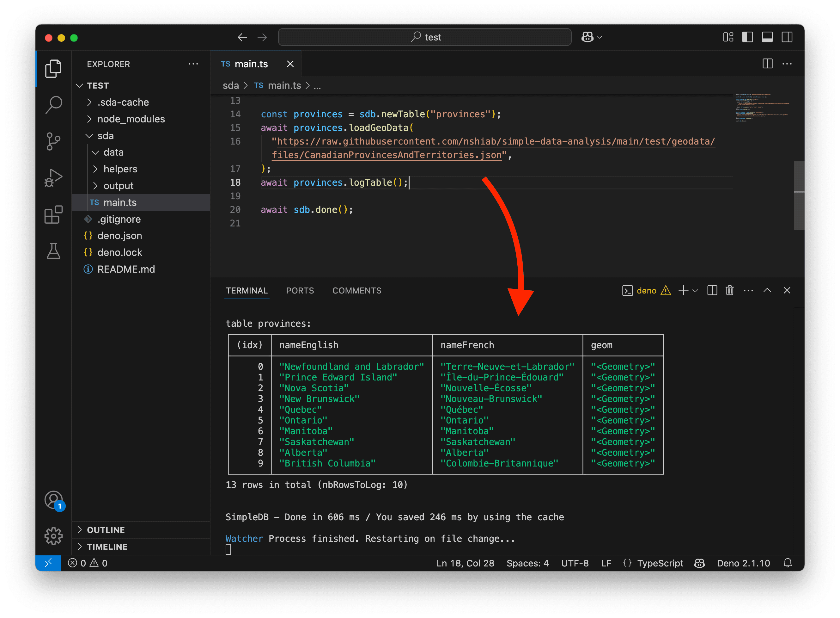Change end of line sequence LF
Screen dimensions: 840x618
pos(606,563)
